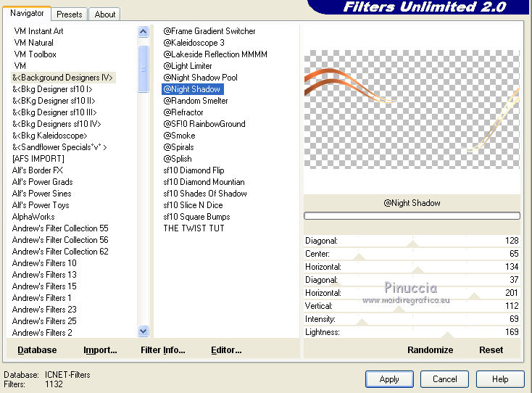Image resolution: width=532 pixels, height=393 pixels.
Task: Select Andrew's Filters 23 category
Action: pos(44,310)
